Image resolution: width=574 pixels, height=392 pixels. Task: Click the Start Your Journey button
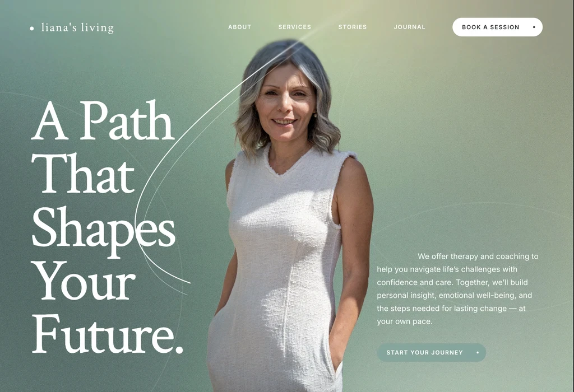(x=432, y=352)
